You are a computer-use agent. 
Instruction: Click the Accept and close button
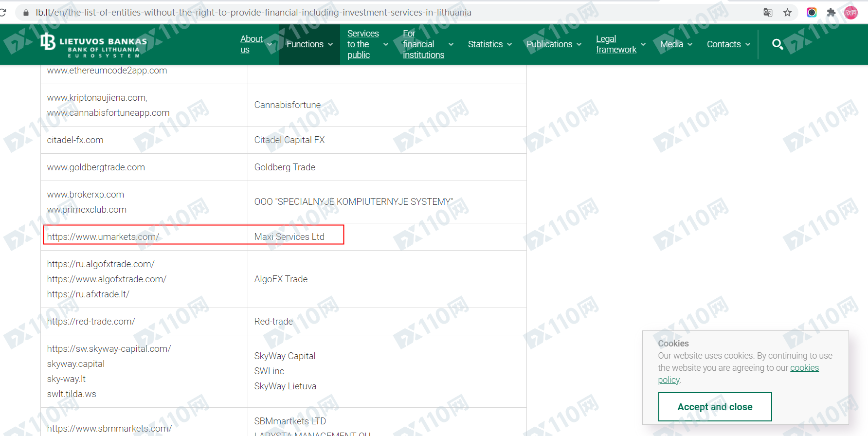click(715, 407)
